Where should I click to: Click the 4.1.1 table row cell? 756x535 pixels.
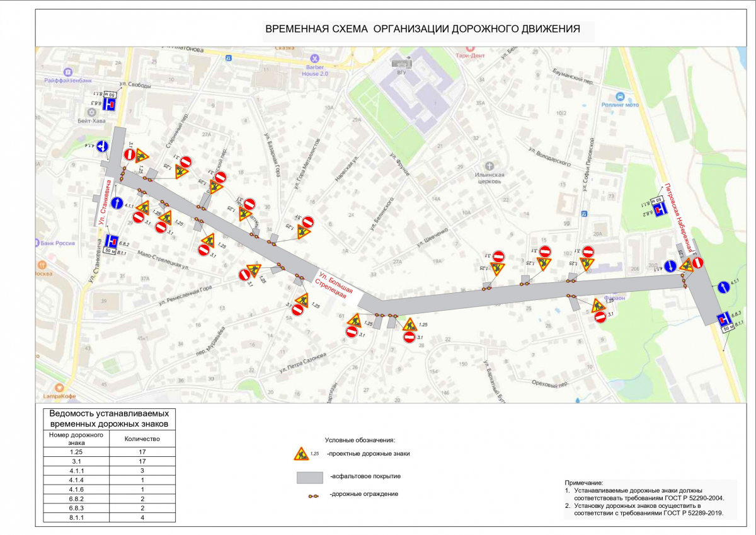point(76,471)
